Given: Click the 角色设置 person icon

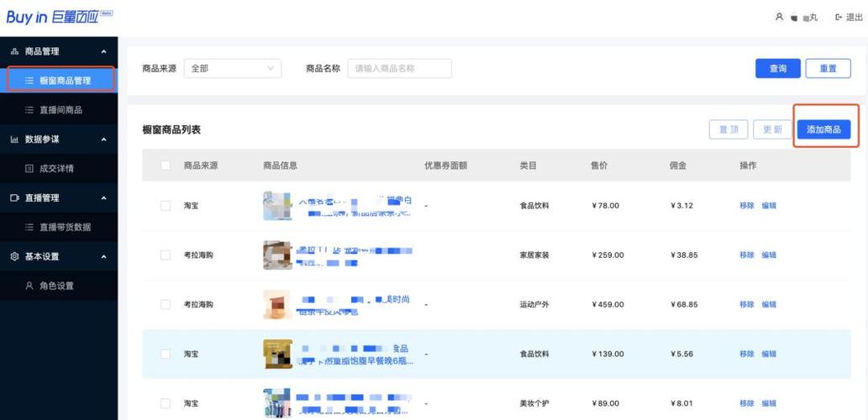Looking at the screenshot, I should click(29, 286).
